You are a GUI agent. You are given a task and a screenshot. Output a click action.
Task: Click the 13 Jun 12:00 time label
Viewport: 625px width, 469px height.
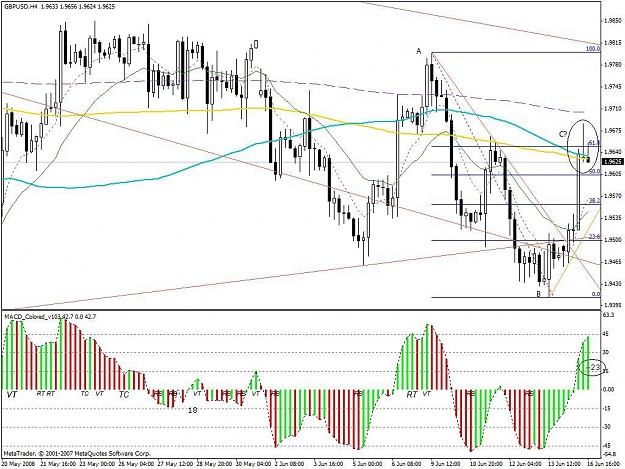click(x=564, y=464)
